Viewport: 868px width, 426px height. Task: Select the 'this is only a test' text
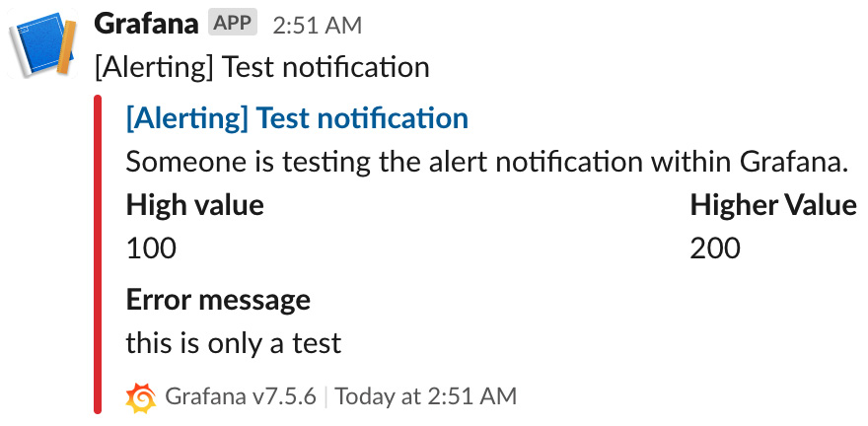(x=234, y=343)
